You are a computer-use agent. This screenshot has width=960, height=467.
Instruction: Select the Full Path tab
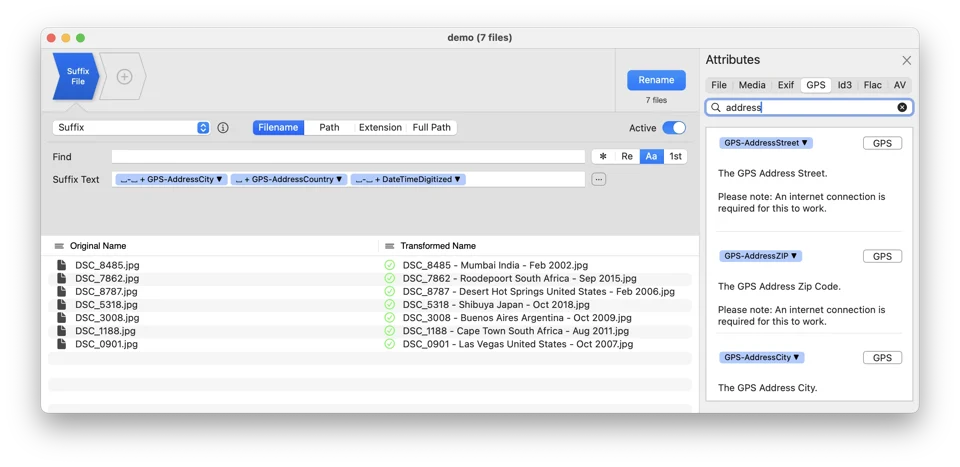tap(431, 127)
